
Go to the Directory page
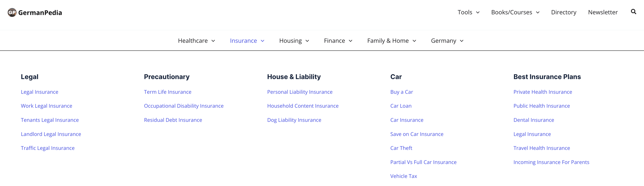click(563, 12)
